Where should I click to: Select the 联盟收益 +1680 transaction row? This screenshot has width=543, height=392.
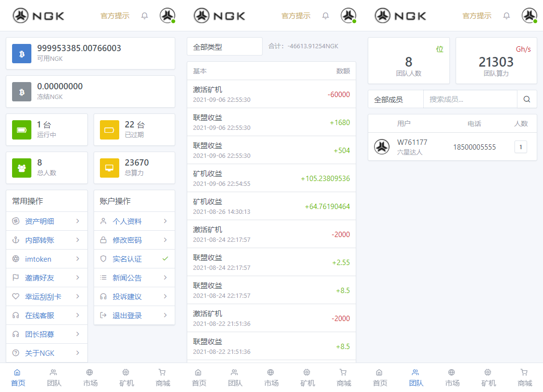271,122
